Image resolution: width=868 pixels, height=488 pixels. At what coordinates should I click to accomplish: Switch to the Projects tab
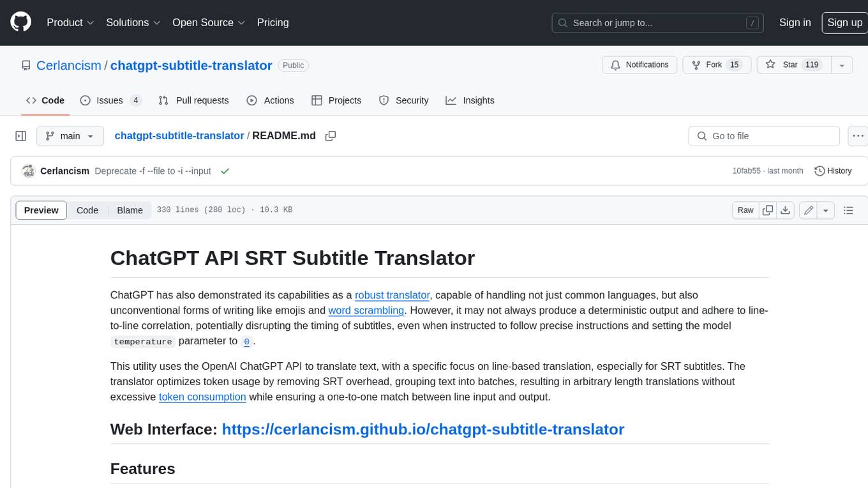(x=336, y=100)
